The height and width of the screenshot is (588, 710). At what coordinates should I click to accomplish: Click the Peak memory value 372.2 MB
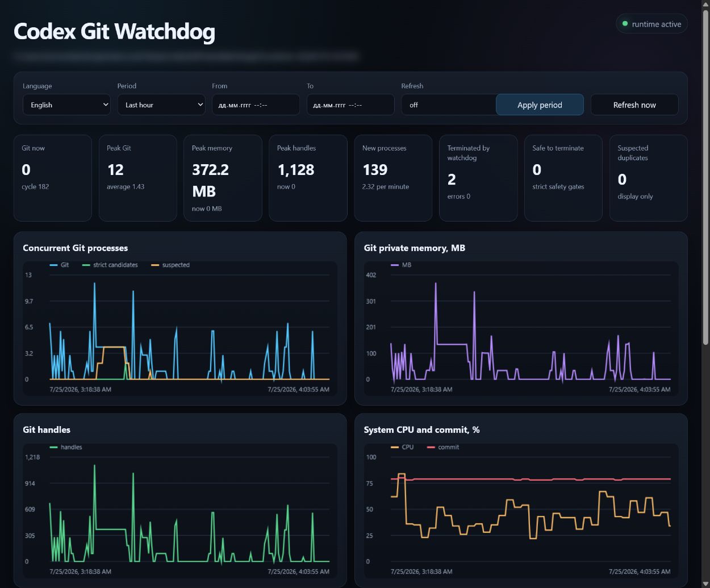(210, 181)
